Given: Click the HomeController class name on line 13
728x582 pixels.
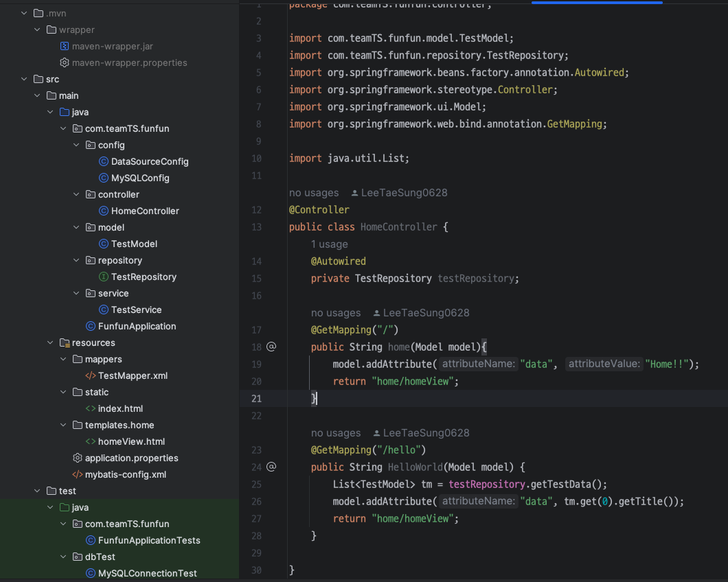Looking at the screenshot, I should coord(398,227).
